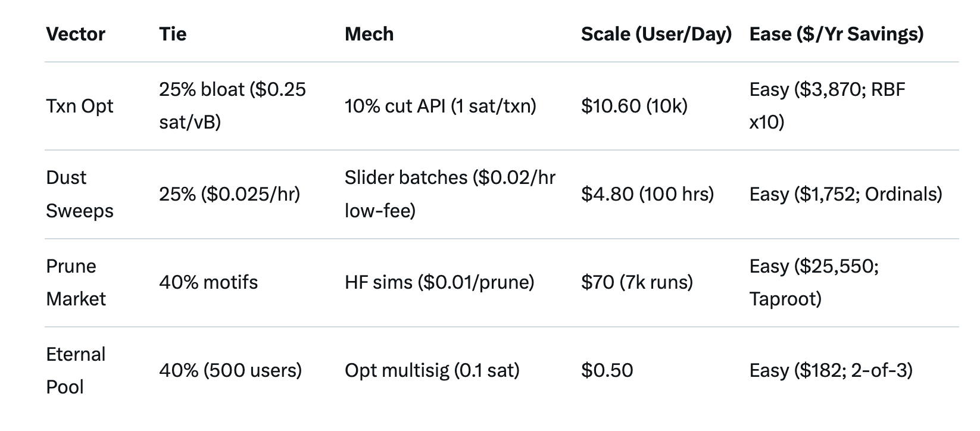Click the 10% cut API cell

pyautogui.click(x=440, y=106)
